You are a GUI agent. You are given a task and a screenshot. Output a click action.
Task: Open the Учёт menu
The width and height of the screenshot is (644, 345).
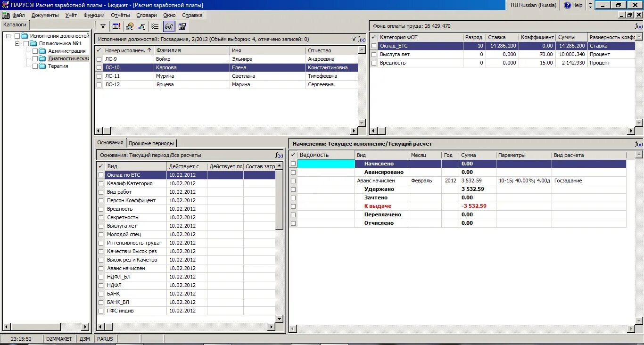coord(71,15)
